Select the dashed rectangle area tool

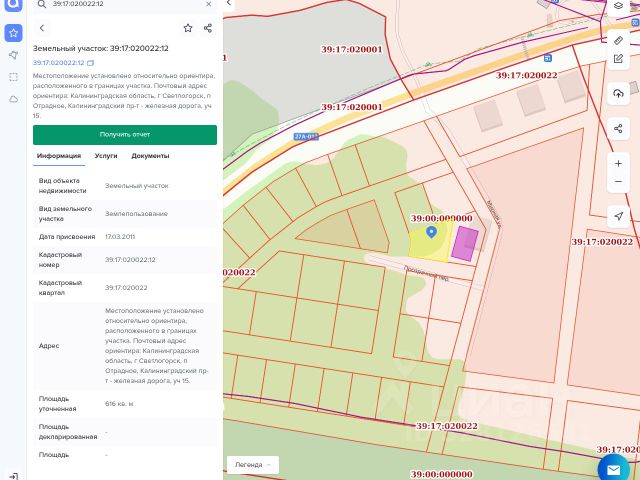(x=13, y=77)
